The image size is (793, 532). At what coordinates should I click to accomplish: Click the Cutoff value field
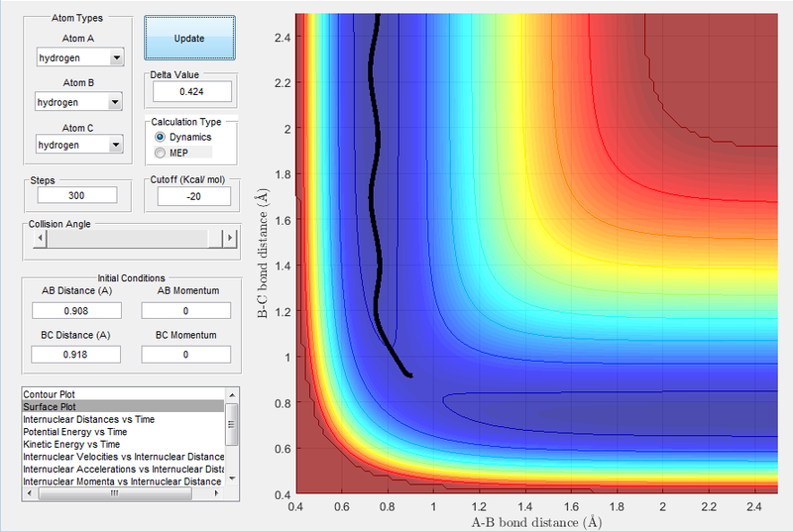(x=194, y=196)
